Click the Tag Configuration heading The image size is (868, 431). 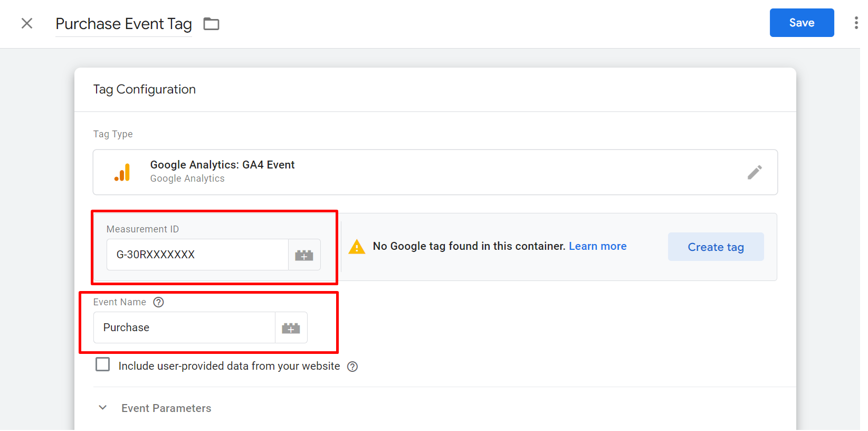click(x=145, y=89)
